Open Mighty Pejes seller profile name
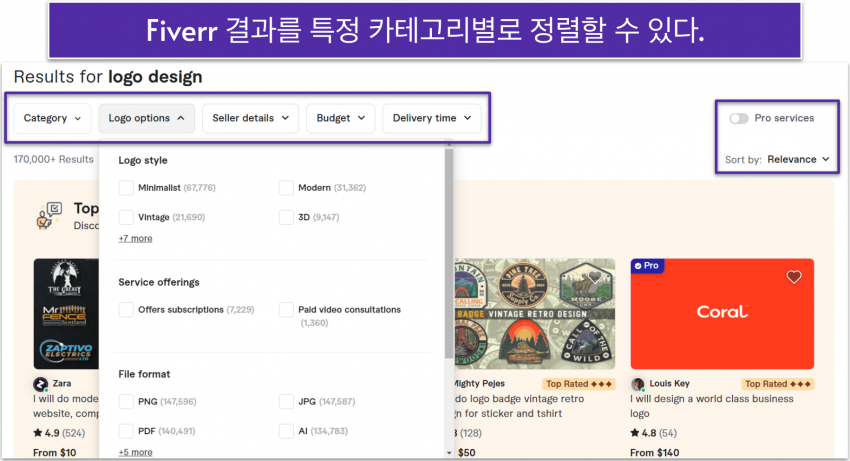This screenshot has width=850, height=461. tap(480, 383)
